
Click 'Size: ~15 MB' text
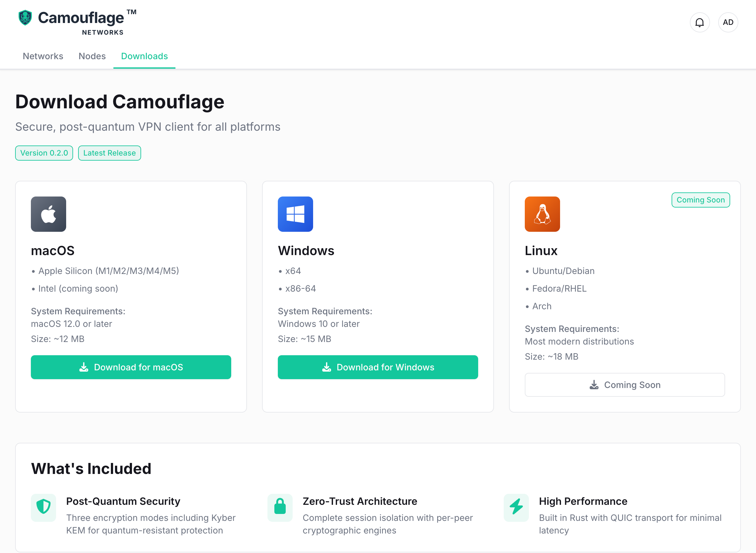pyautogui.click(x=304, y=339)
